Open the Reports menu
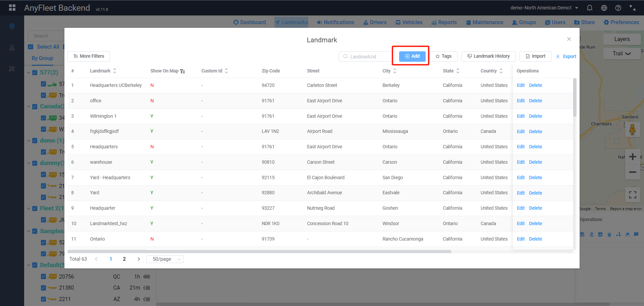 coord(444,22)
